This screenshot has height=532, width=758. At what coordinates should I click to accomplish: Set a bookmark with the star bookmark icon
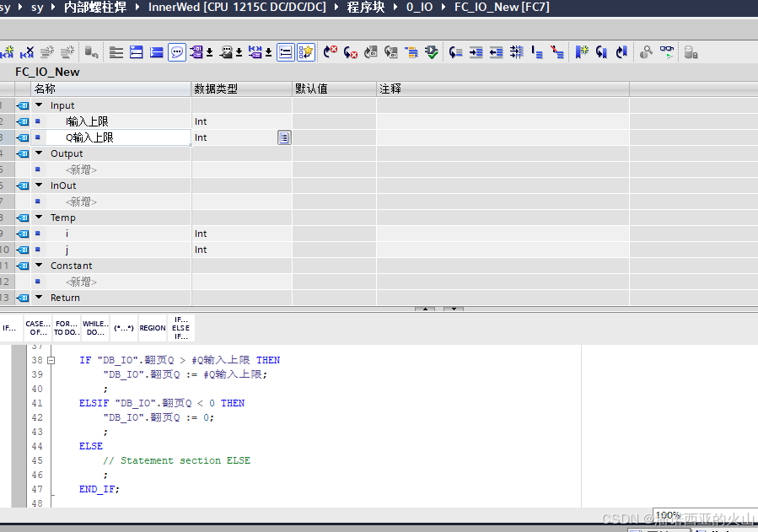point(582,52)
